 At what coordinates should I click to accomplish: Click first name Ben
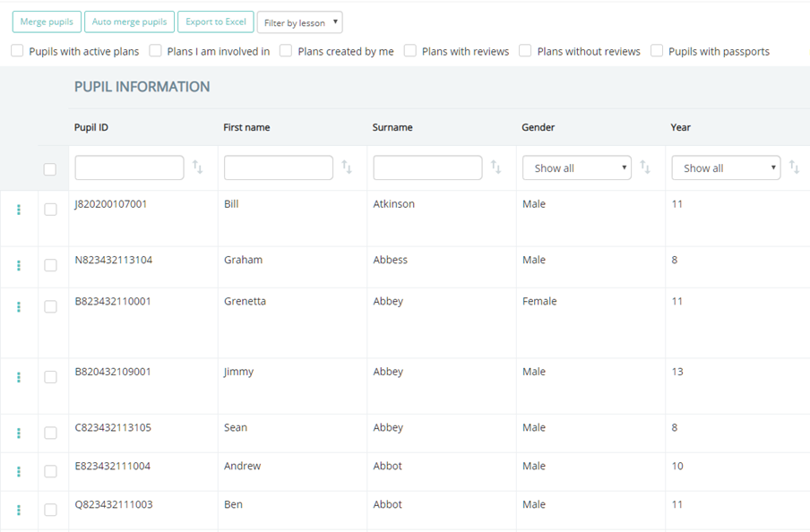click(234, 504)
